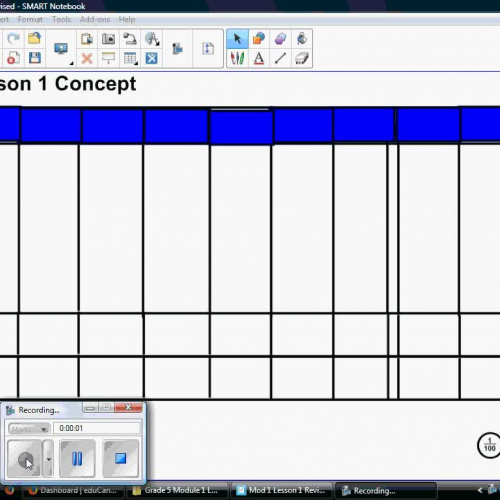
Task: Click the SMART Recorder icon in toolbar
Action: pos(177,49)
